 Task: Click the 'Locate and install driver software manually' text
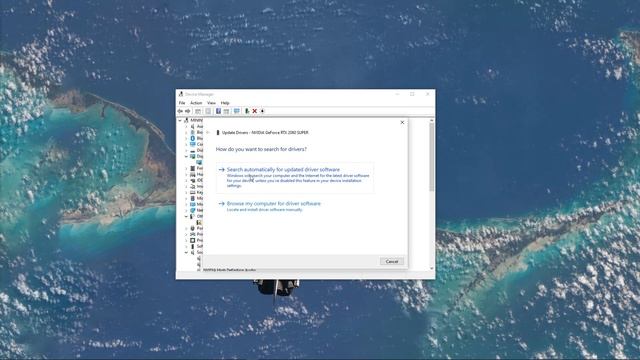point(264,210)
